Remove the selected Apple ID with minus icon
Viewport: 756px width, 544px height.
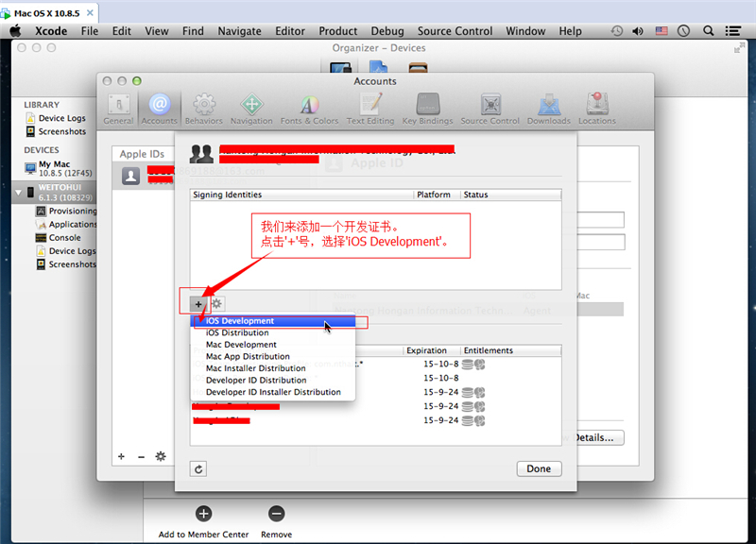141,456
